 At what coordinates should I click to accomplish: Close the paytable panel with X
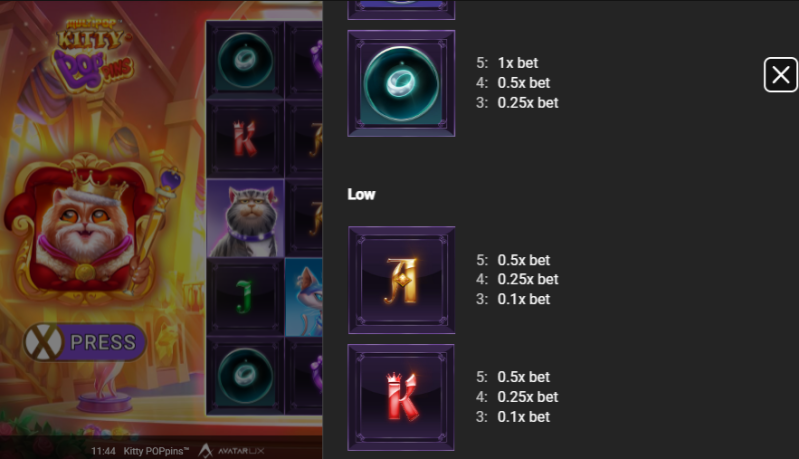(780, 75)
